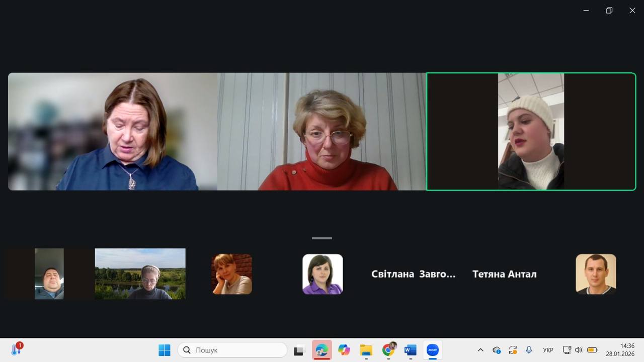Viewport: 644px width, 362px height.
Task: Open Microsoft Word from taskbar
Action: [410, 350]
